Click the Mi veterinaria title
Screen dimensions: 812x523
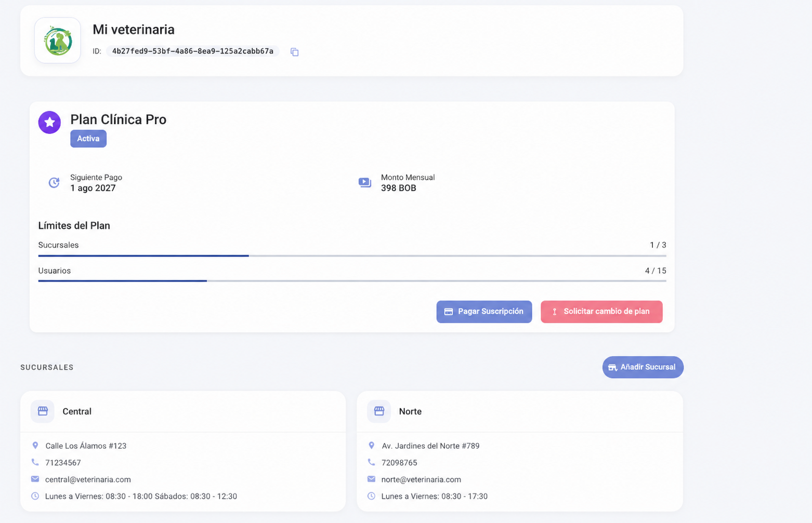click(x=134, y=30)
